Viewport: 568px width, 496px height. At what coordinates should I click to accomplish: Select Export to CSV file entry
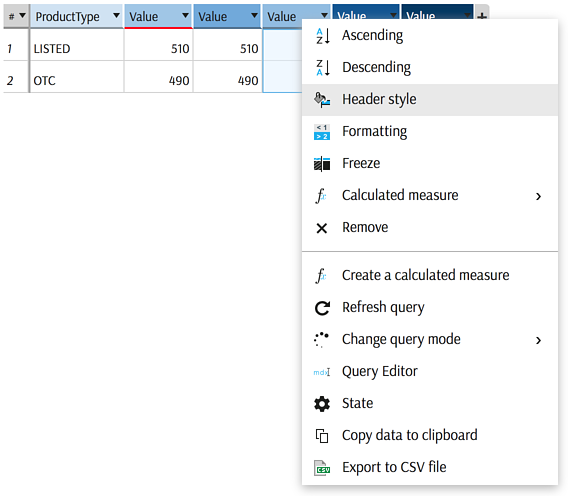click(430, 467)
